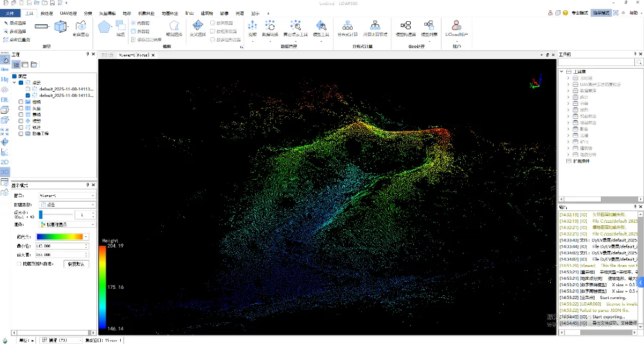The width and height of the screenshot is (644, 344).
Task: Click the 裁选 crop selection icon
Action: 121,28
